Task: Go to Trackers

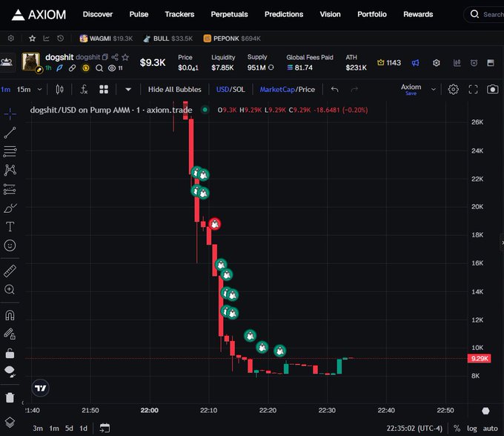Action: pos(179,15)
